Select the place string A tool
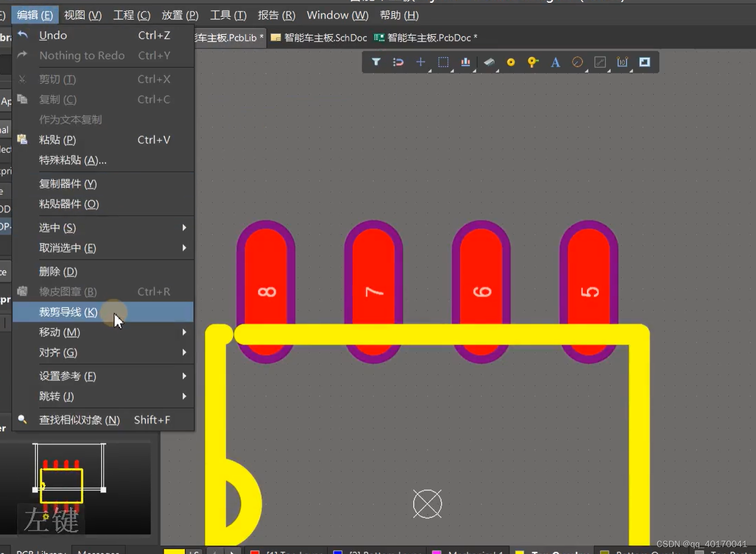This screenshot has width=756, height=554. click(x=555, y=62)
